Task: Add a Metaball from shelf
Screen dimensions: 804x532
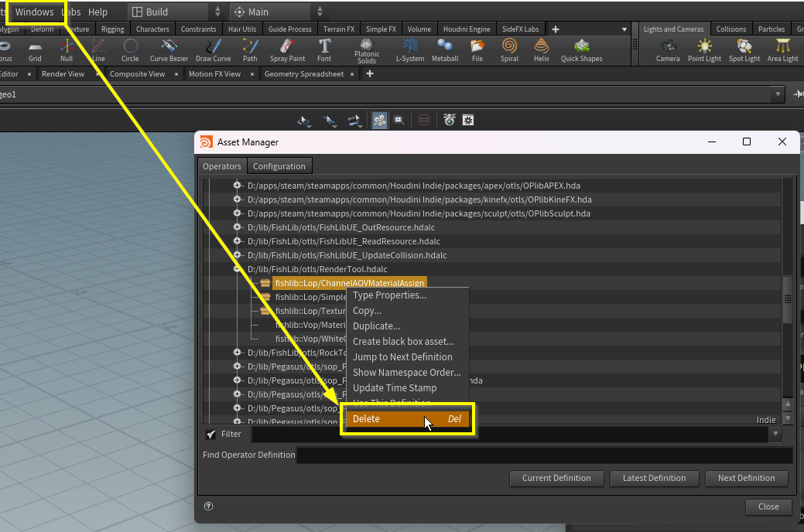Action: pyautogui.click(x=445, y=50)
